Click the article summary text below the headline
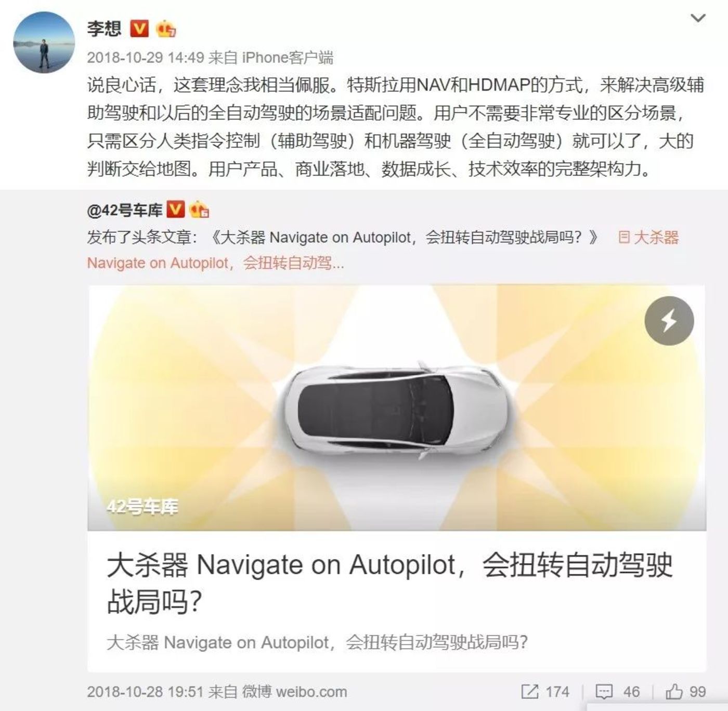This screenshot has height=711, width=728. [317, 642]
